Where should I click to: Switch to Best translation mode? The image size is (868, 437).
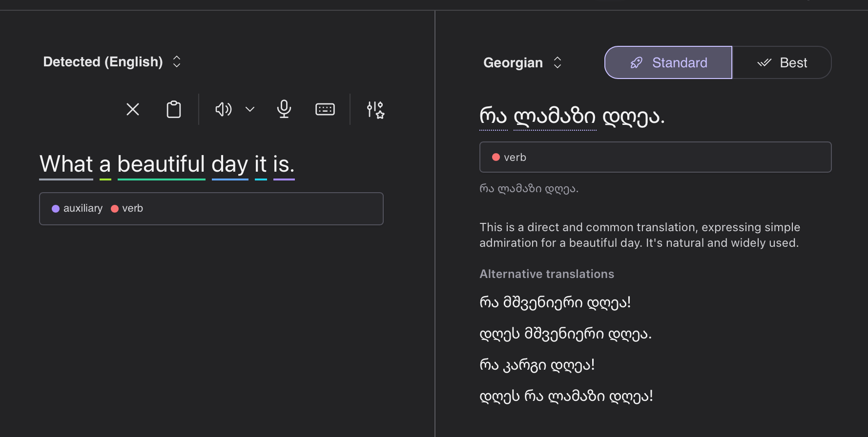[782, 62]
